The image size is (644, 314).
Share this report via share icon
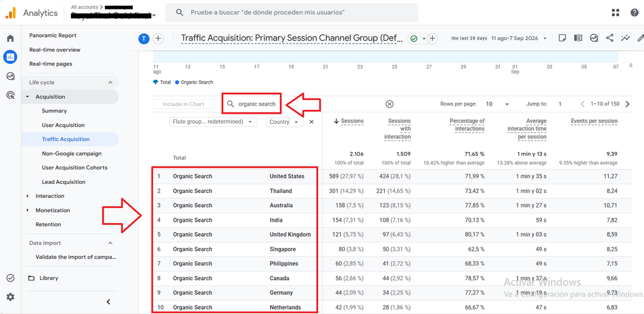point(609,38)
